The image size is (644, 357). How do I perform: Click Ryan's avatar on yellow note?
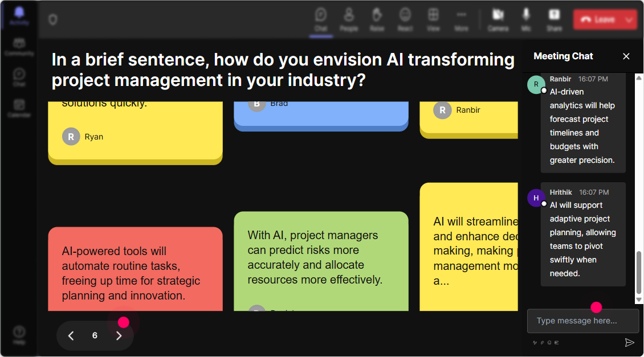coord(71,137)
